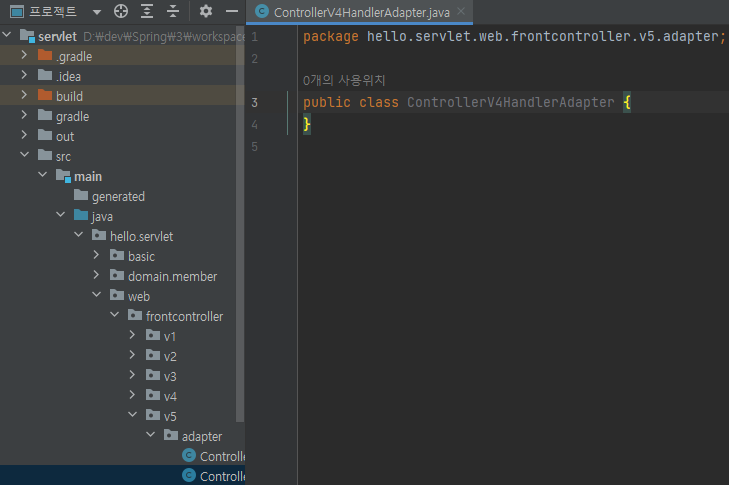Expand the gradle folder
This screenshot has height=485, width=729.
(24, 115)
